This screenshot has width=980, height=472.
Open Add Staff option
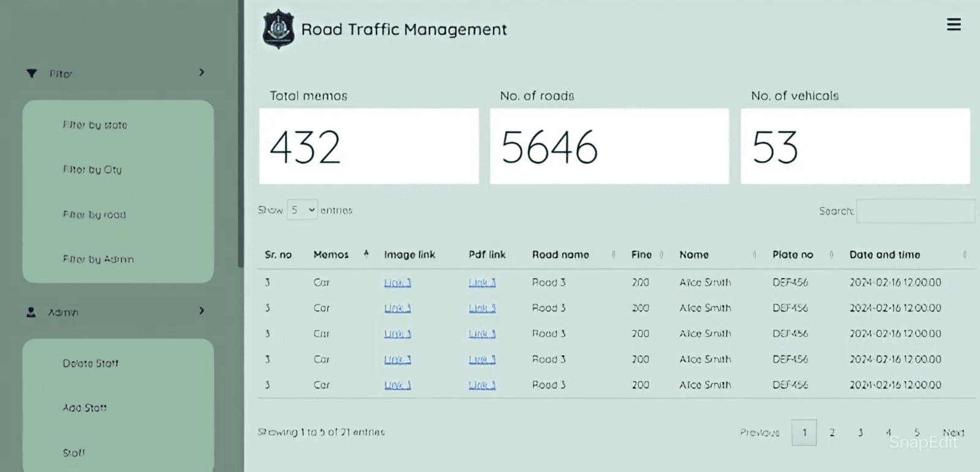click(x=85, y=408)
